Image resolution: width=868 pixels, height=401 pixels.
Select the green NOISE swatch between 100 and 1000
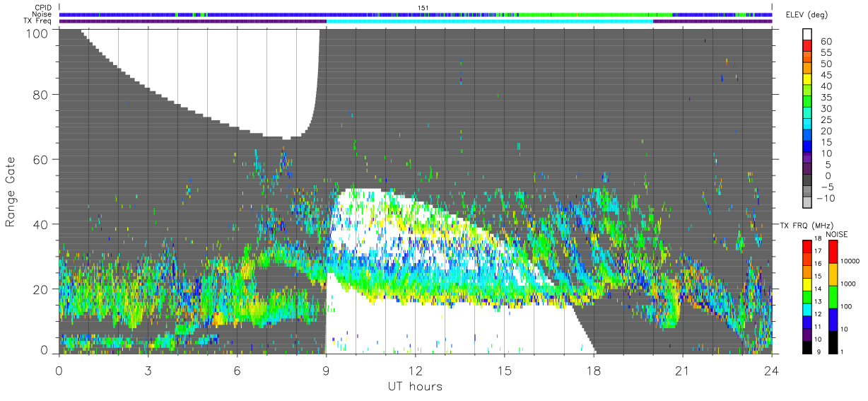point(835,296)
